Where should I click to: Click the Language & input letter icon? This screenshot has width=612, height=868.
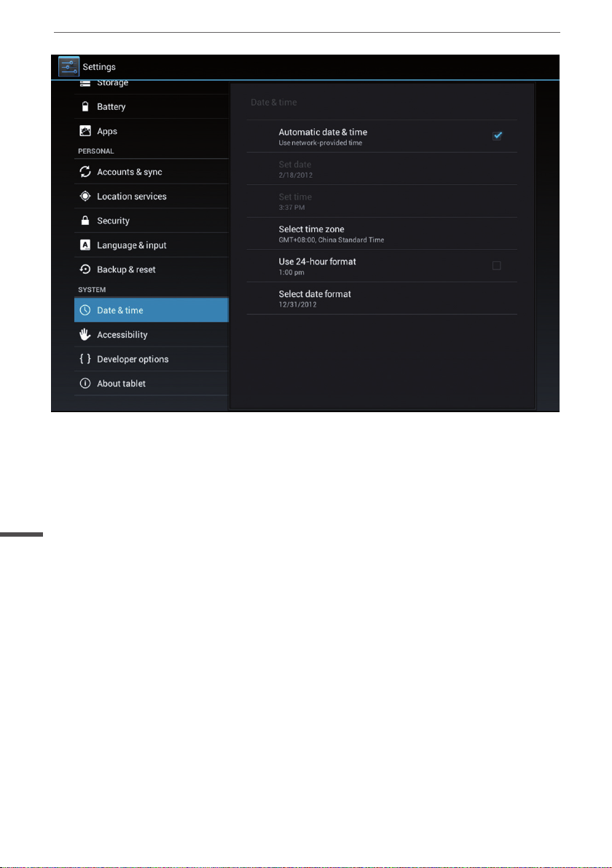[x=85, y=245]
